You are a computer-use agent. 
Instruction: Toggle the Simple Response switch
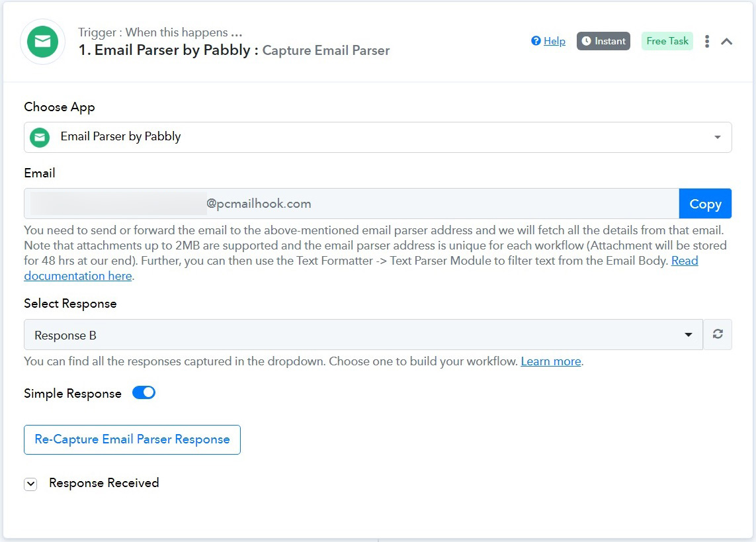tap(144, 392)
